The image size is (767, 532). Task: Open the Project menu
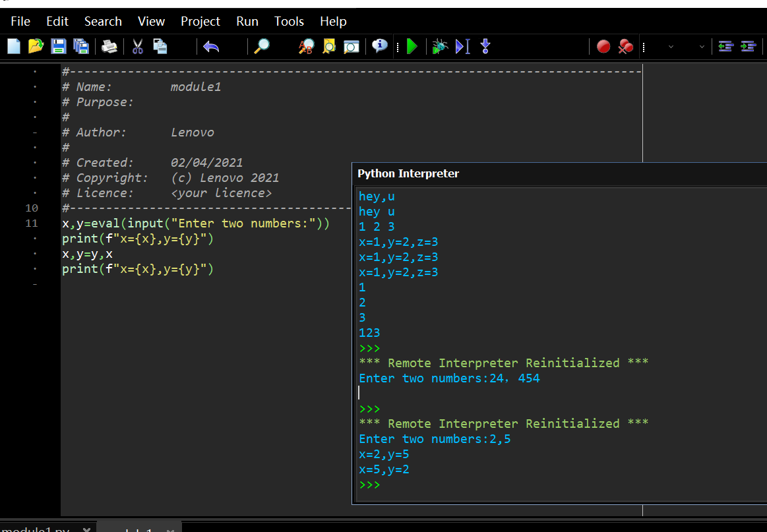tap(200, 21)
